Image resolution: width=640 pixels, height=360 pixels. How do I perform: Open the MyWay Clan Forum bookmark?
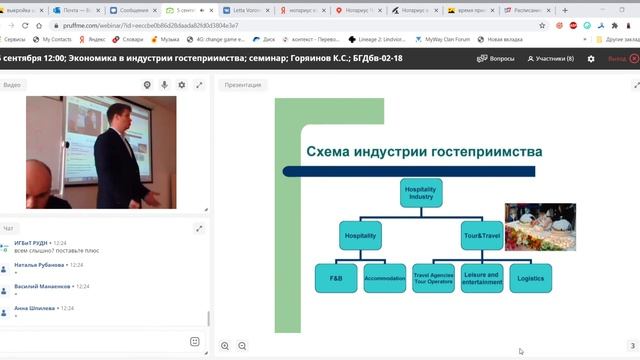pos(442,40)
